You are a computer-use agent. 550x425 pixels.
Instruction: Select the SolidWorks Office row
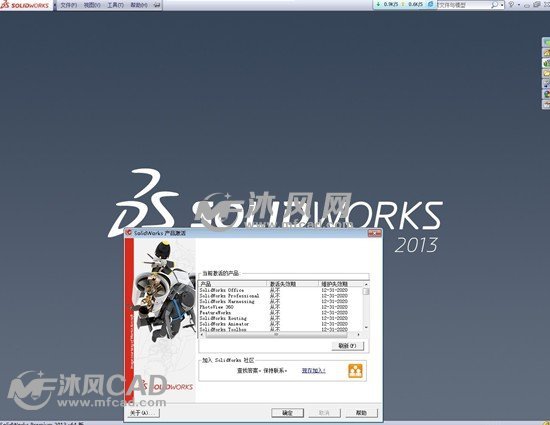pos(281,290)
